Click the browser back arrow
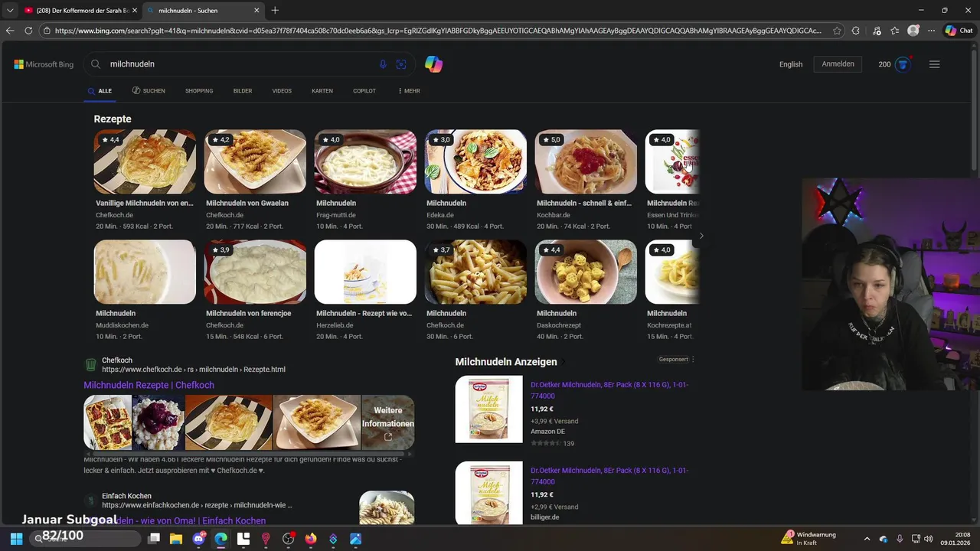The height and width of the screenshot is (551, 980). (x=10, y=31)
